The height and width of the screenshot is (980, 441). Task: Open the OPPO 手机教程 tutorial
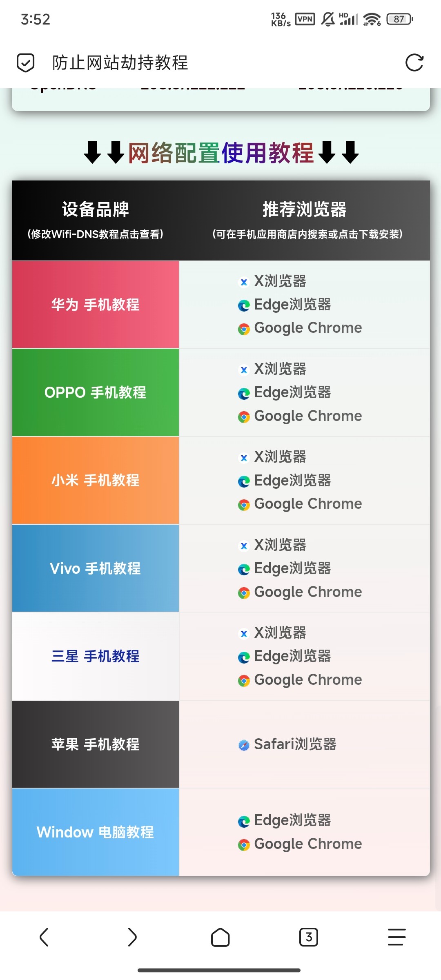click(x=96, y=392)
